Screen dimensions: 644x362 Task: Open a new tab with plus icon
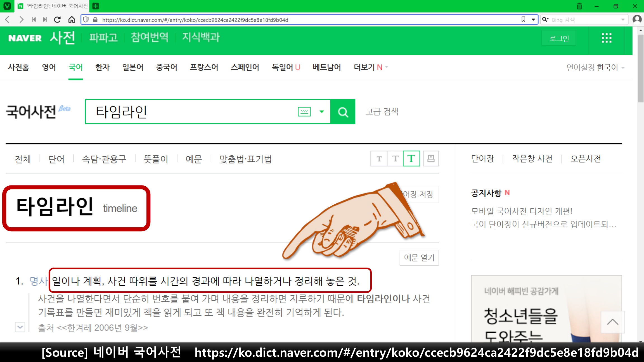click(96, 6)
